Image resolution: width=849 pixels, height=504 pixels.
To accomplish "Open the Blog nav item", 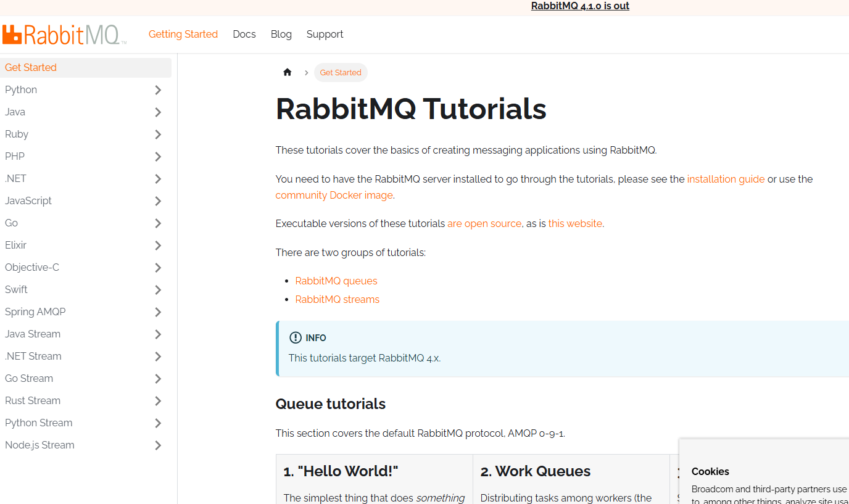I will pos(281,35).
